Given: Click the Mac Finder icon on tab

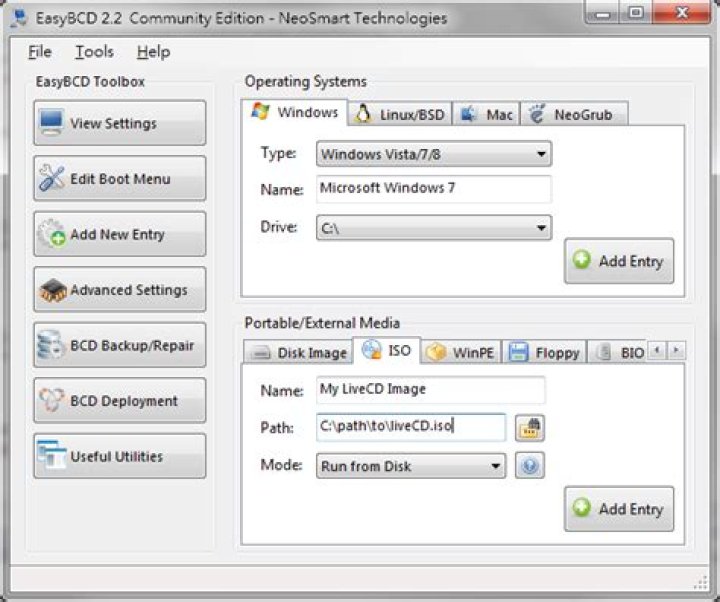Looking at the screenshot, I should pyautogui.click(x=468, y=113).
